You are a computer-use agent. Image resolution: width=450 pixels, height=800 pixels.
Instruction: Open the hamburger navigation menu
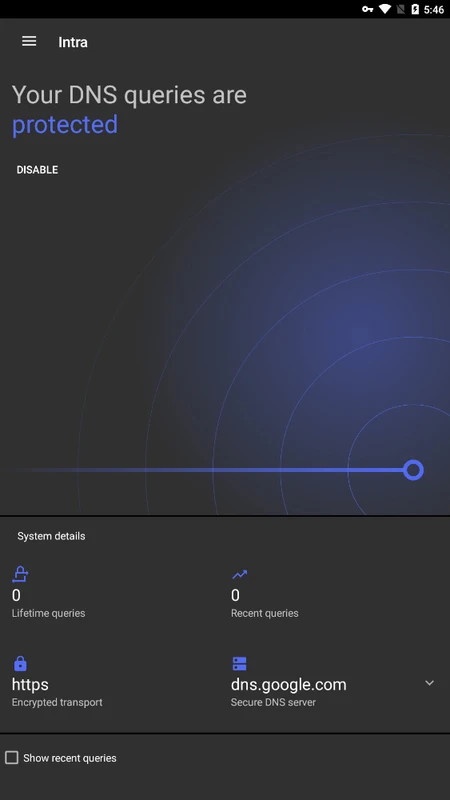pyautogui.click(x=29, y=41)
